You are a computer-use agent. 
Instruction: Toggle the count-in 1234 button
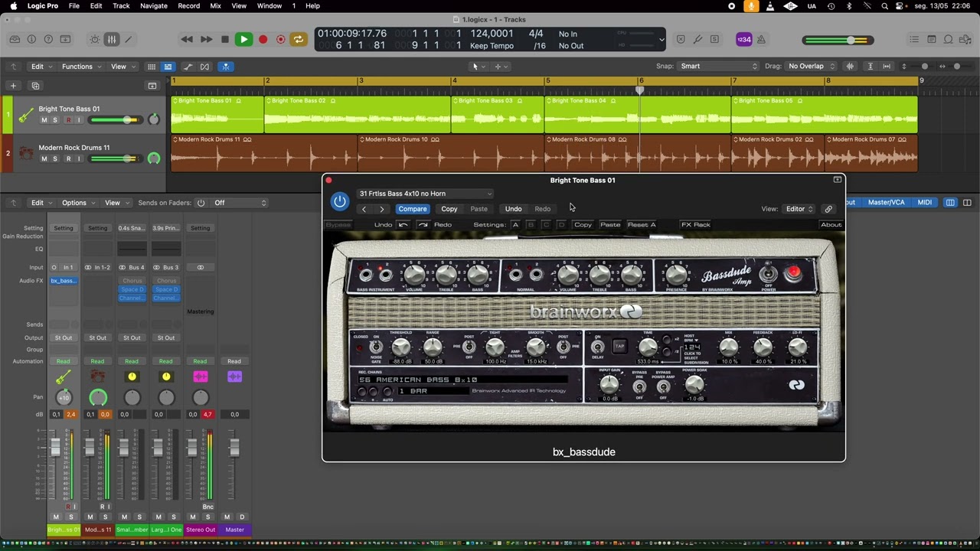click(x=743, y=39)
